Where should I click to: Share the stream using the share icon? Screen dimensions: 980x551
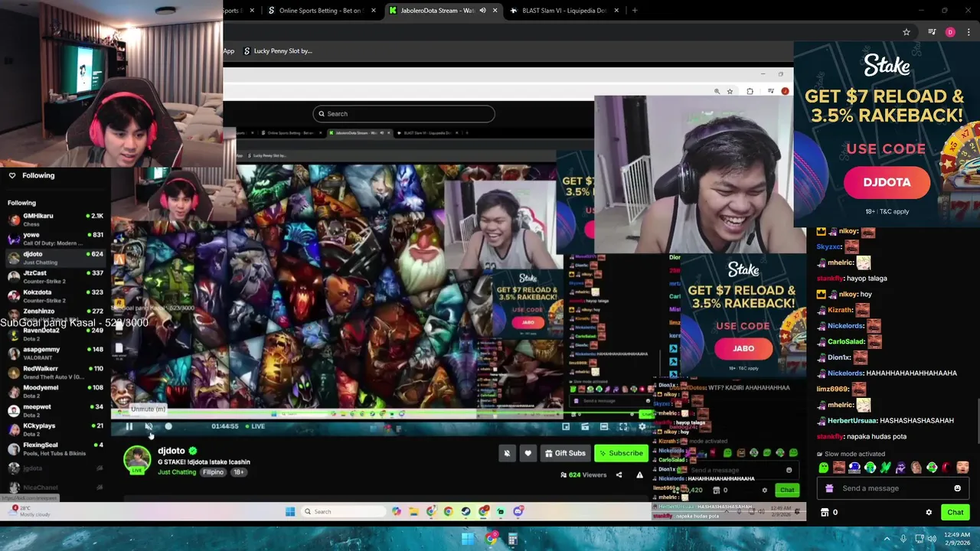[x=619, y=475]
